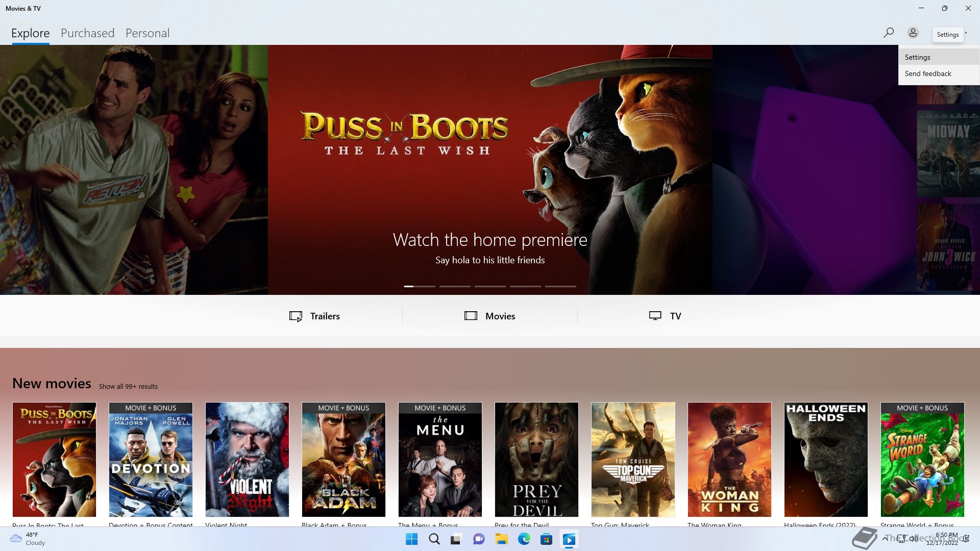Choose Send feedback from the menu
The width and height of the screenshot is (980, 551).
[939, 73]
